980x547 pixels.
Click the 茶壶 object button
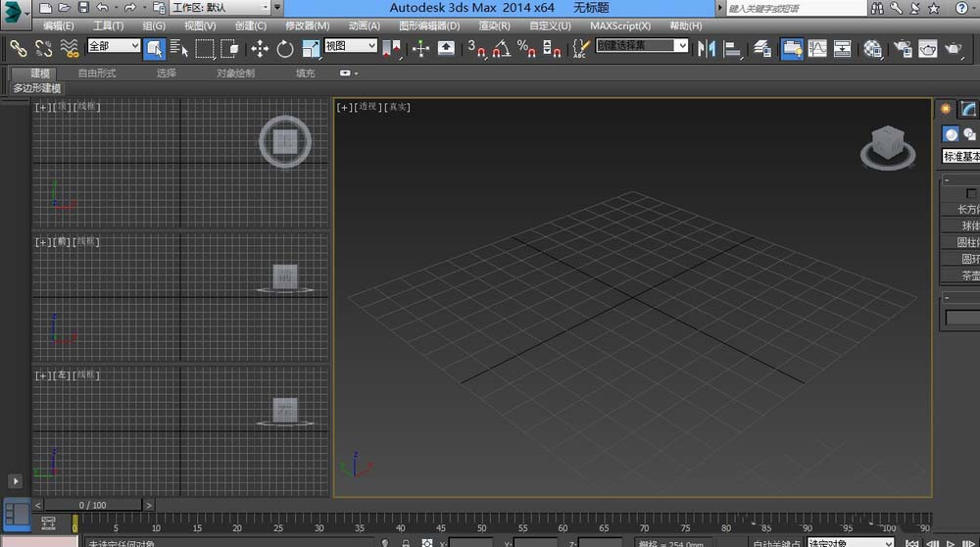pos(969,276)
